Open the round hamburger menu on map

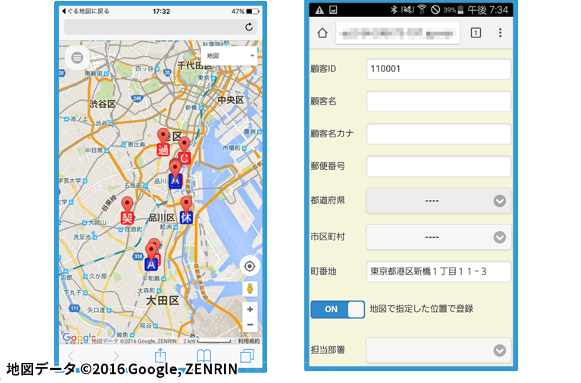click(77, 58)
